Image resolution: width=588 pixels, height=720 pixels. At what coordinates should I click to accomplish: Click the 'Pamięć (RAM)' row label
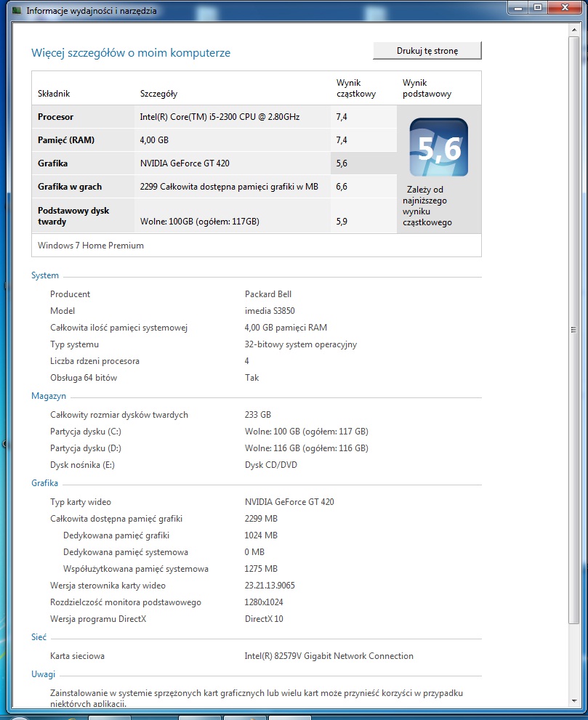pyautogui.click(x=66, y=140)
